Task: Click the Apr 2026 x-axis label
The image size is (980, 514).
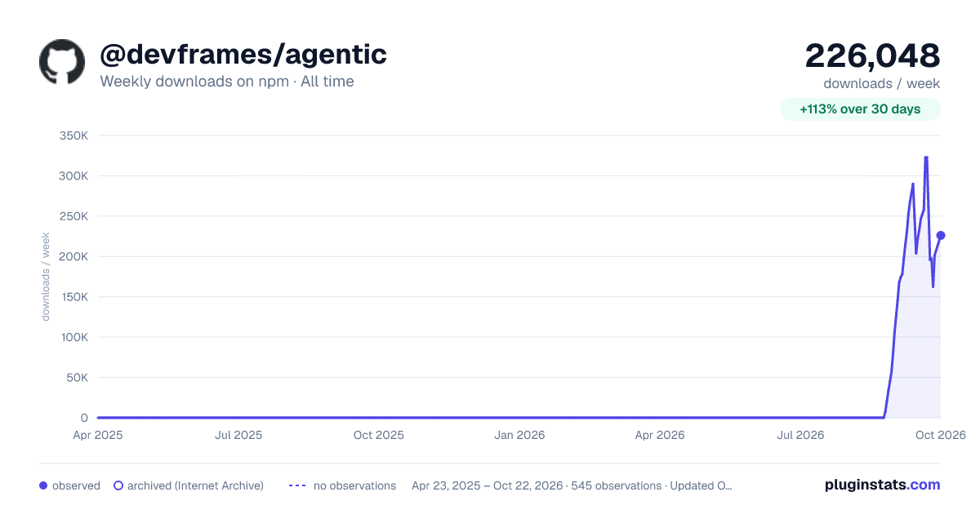Action: click(660, 435)
